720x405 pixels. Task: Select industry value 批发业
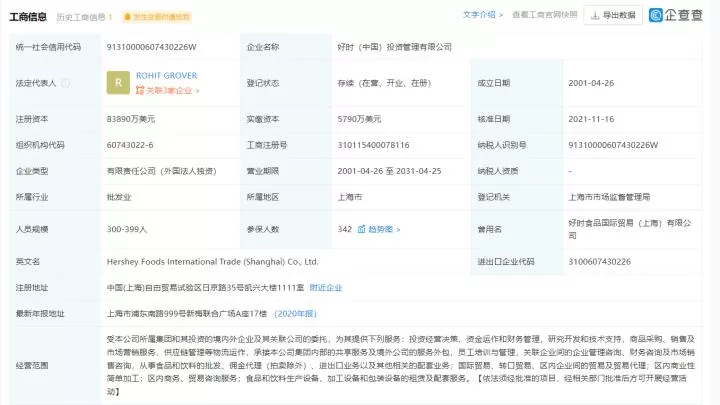(119, 197)
